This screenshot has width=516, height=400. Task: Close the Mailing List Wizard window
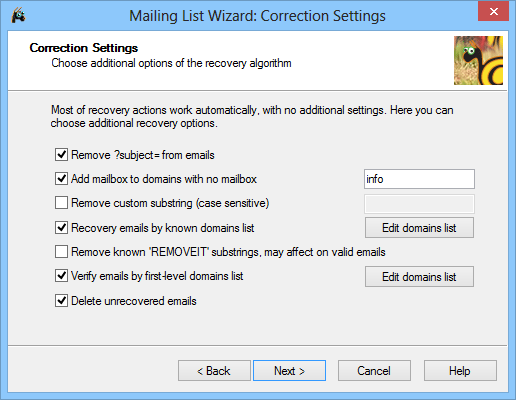493,11
